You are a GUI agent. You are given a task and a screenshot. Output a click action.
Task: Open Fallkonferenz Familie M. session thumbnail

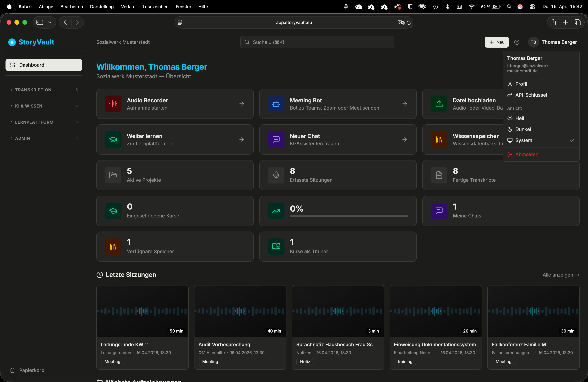click(533, 311)
